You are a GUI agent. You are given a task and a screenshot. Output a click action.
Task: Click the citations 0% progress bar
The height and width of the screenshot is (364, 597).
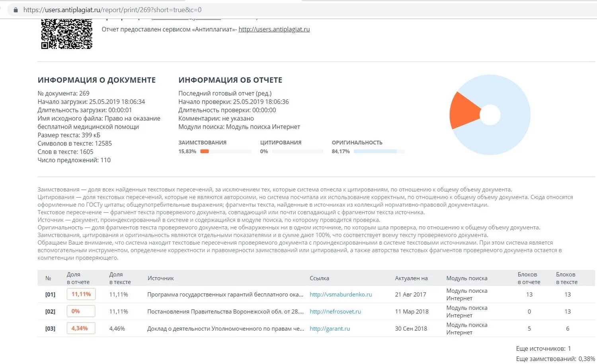point(298,152)
